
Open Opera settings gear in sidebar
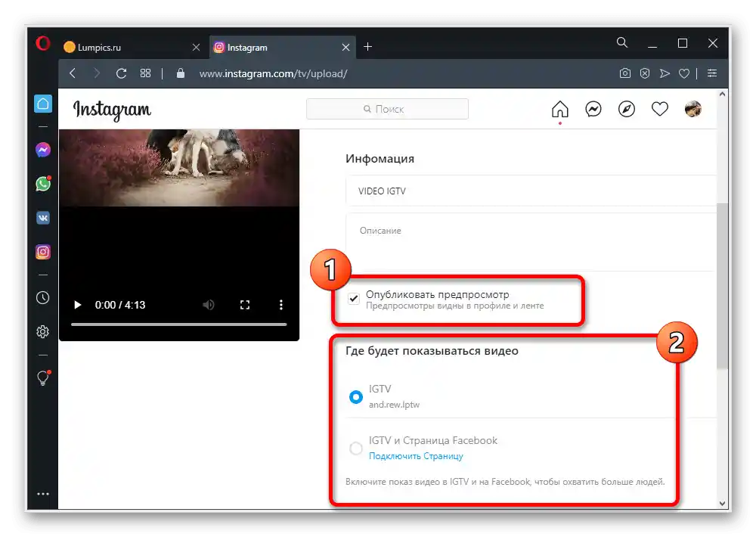coord(43,331)
